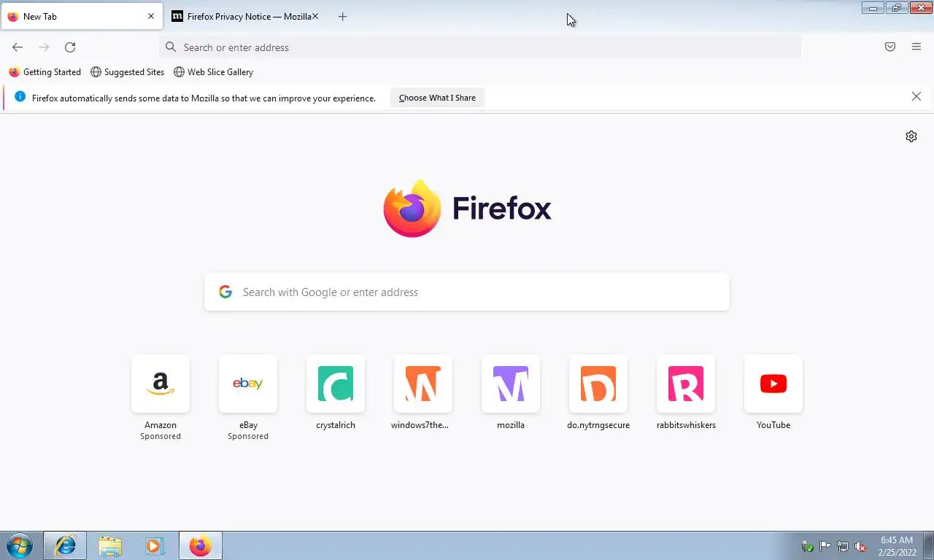934x560 pixels.
Task: Dismiss the data sharing notification bar
Action: point(916,97)
